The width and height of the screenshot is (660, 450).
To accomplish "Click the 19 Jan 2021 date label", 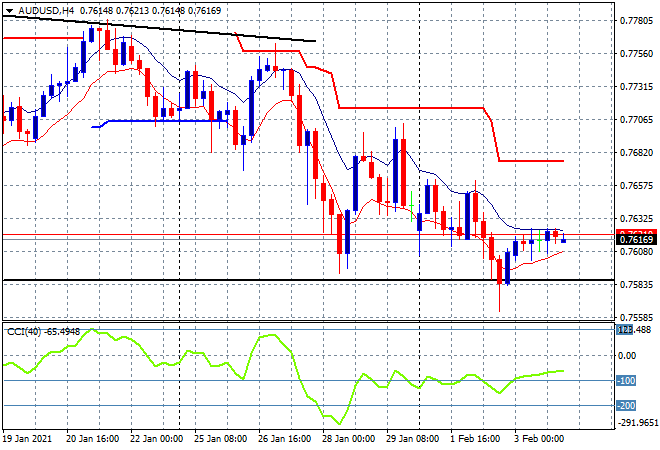I will [30, 438].
